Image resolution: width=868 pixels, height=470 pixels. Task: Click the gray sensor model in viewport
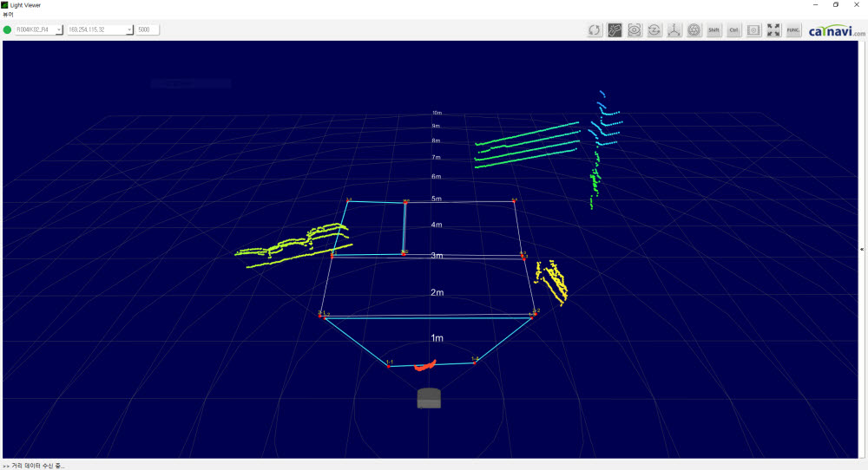click(x=430, y=398)
